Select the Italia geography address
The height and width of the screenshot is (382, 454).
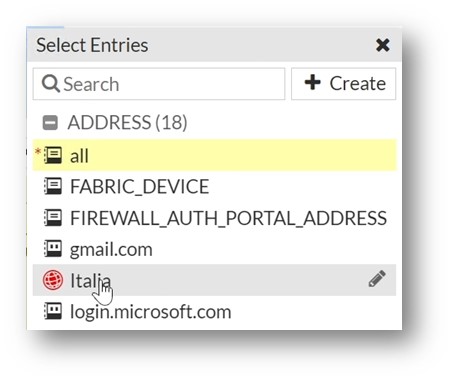coord(214,280)
